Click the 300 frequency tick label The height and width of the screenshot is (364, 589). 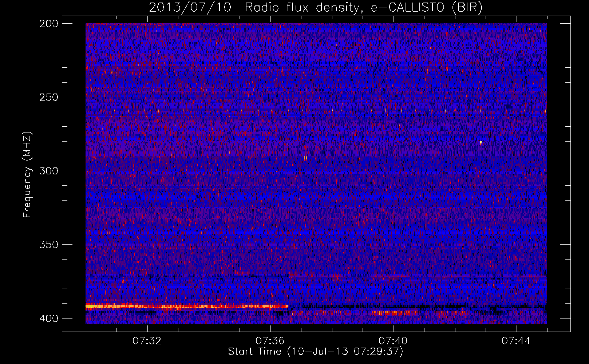click(x=48, y=171)
